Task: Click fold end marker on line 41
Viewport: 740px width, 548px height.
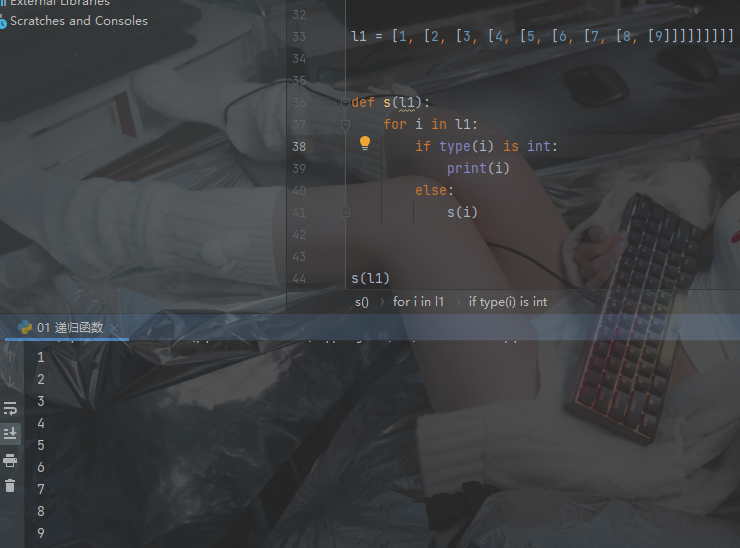Action: [x=345, y=212]
